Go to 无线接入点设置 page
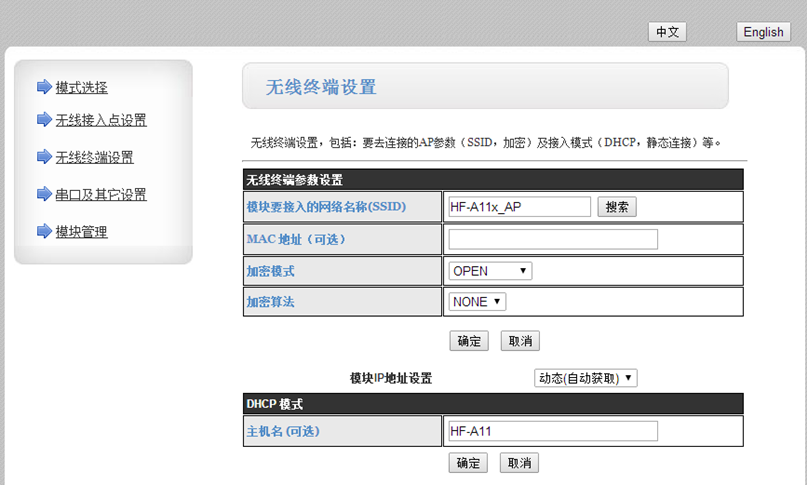Image resolution: width=807 pixels, height=485 pixels. [x=101, y=121]
